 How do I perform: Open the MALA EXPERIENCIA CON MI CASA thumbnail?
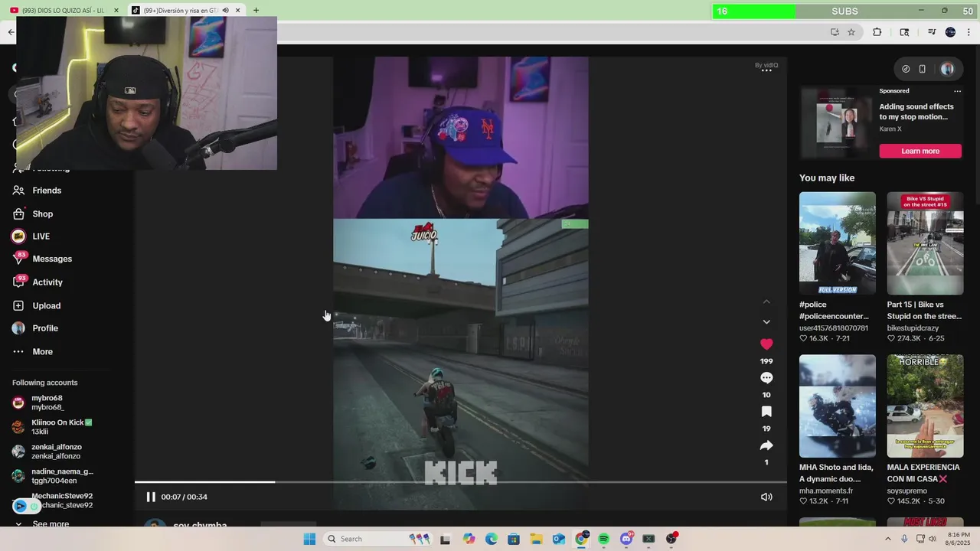point(925,406)
